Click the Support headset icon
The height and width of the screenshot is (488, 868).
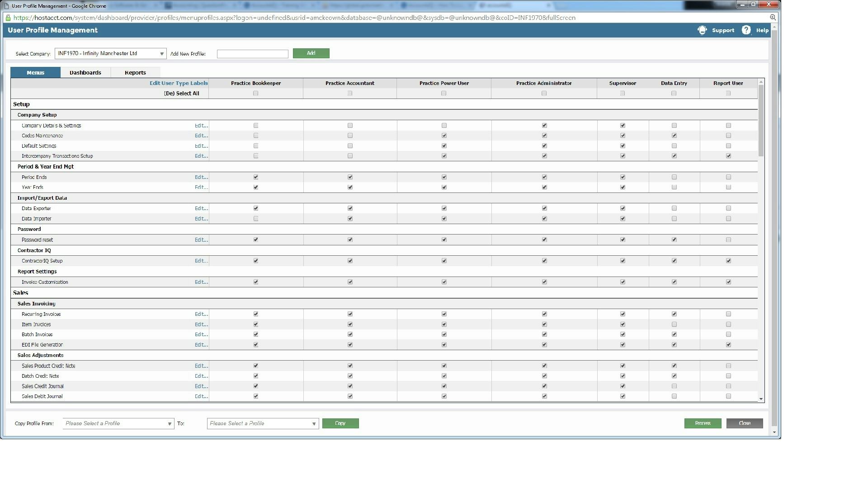pyautogui.click(x=702, y=30)
